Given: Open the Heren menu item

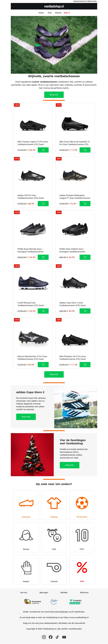Looking at the screenshot, I should pos(41,13).
